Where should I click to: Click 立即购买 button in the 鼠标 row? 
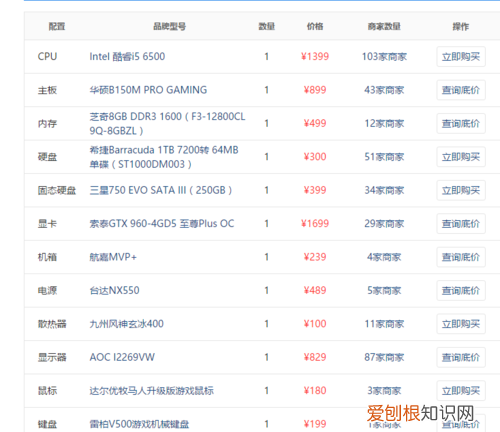point(461,391)
